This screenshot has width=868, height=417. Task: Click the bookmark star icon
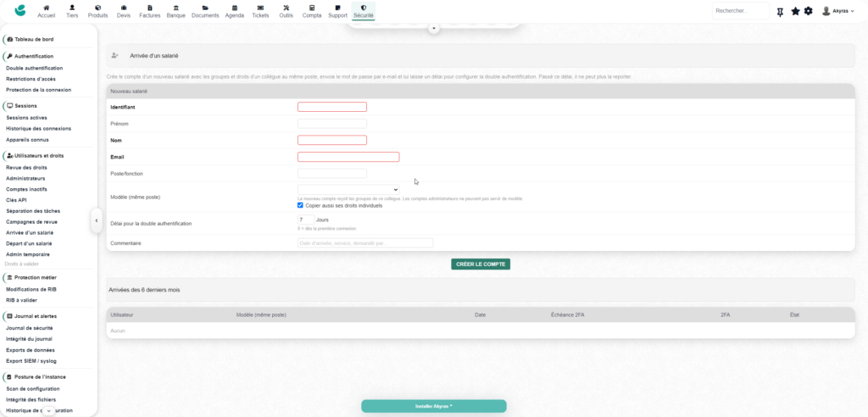(x=795, y=11)
